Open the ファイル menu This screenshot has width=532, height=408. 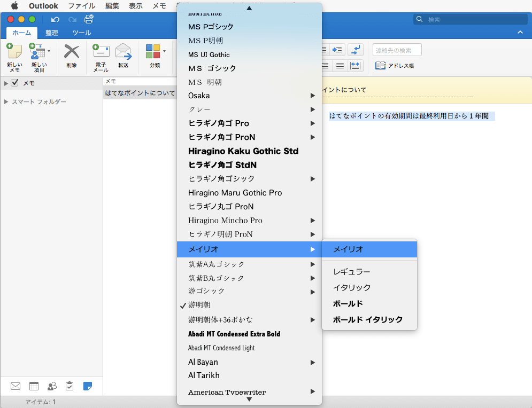pyautogui.click(x=82, y=6)
